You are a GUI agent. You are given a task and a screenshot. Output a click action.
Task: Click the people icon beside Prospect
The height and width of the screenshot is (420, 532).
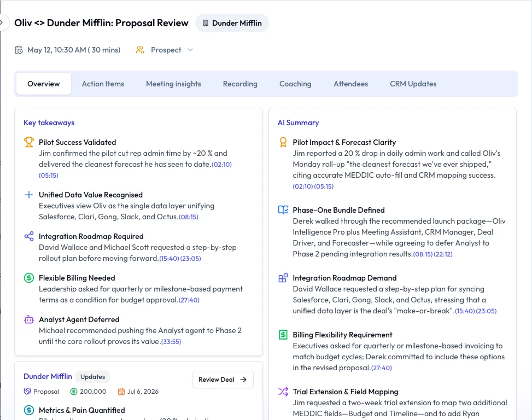[140, 50]
